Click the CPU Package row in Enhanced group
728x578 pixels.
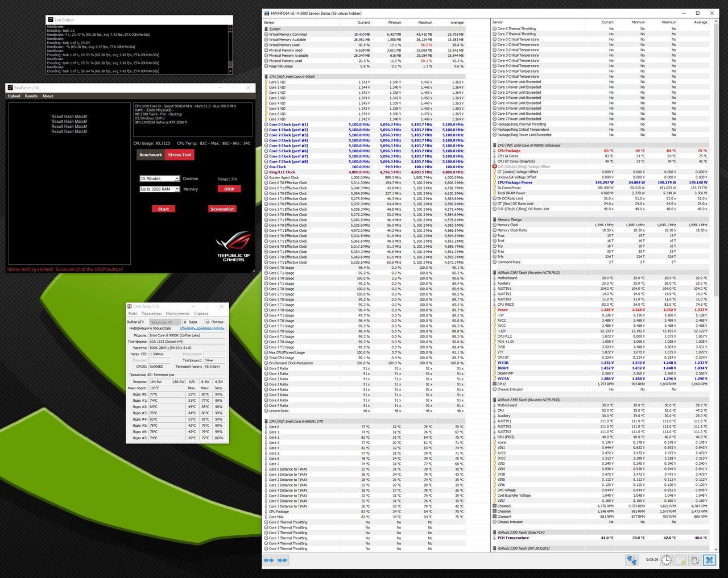(600, 151)
